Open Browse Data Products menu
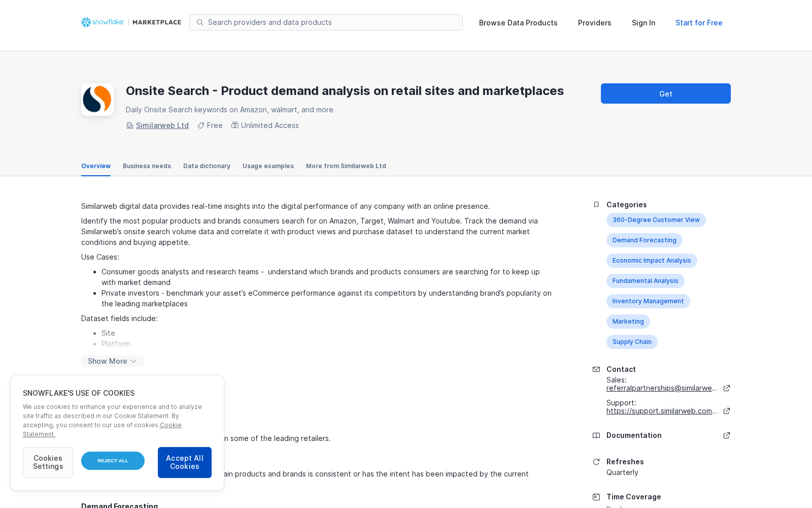 (x=518, y=23)
